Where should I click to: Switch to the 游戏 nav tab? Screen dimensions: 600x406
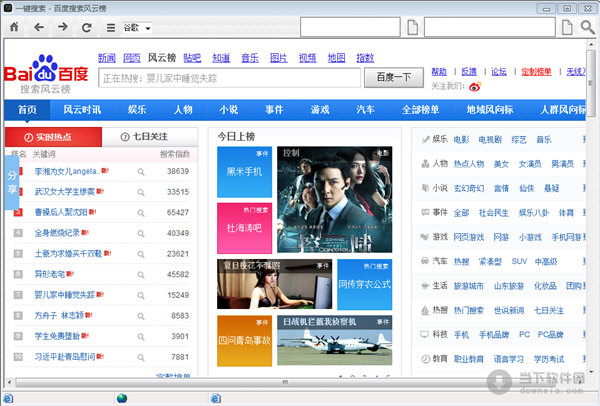tap(320, 110)
